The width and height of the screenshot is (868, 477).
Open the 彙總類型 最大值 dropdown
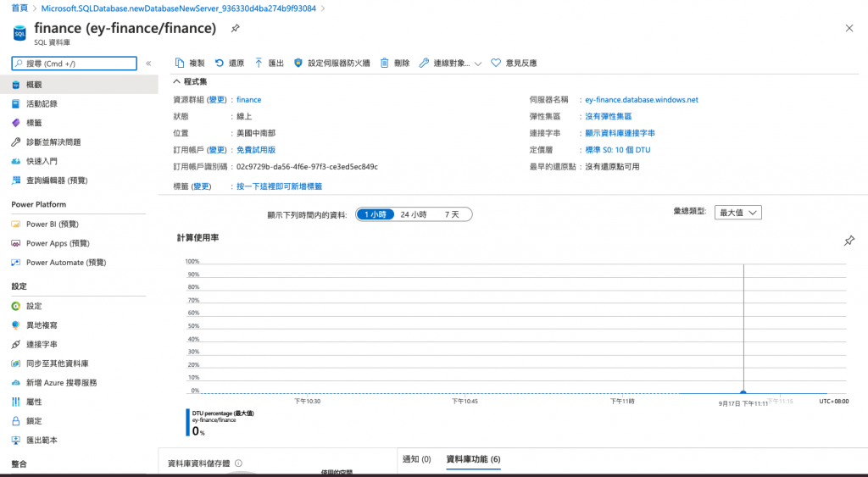738,213
